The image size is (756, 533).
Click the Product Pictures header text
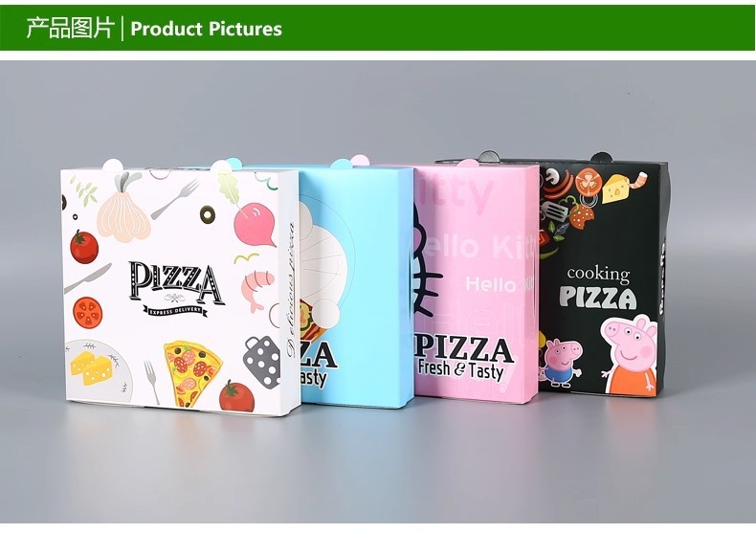tap(206, 29)
